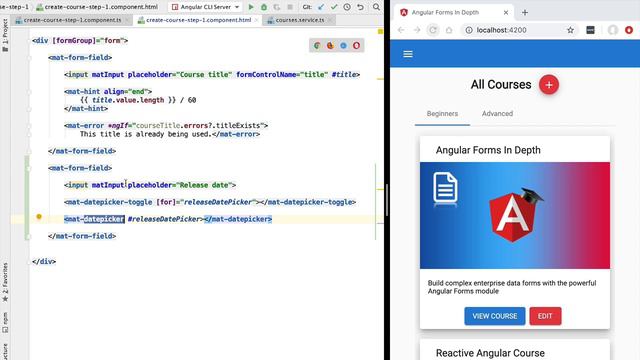
Task: Start debugging with the green bug icon
Action: 264,7
